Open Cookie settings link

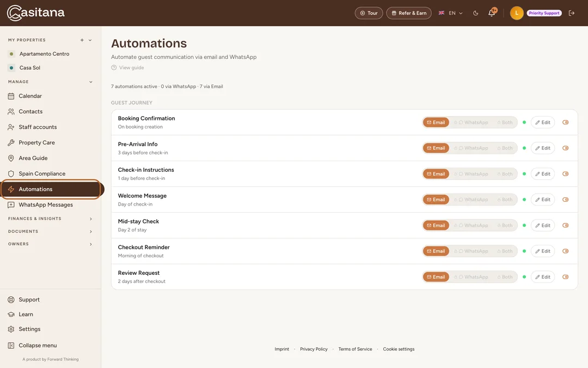click(399, 349)
